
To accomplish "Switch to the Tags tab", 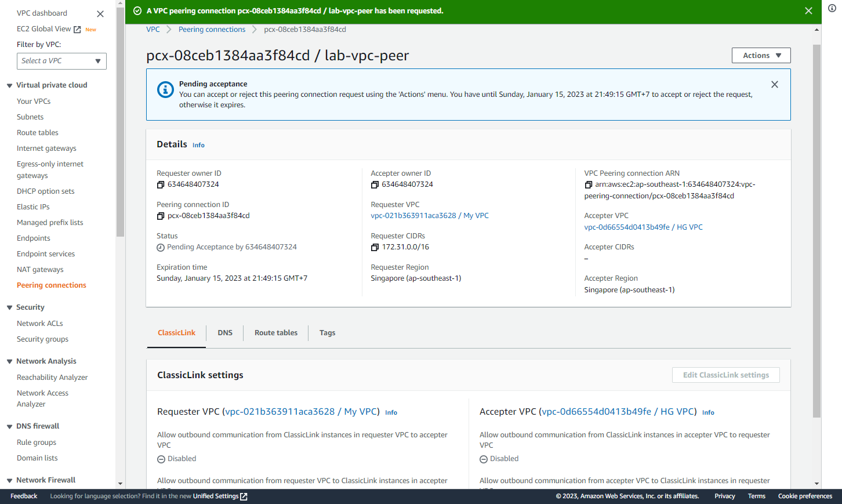I will click(327, 333).
